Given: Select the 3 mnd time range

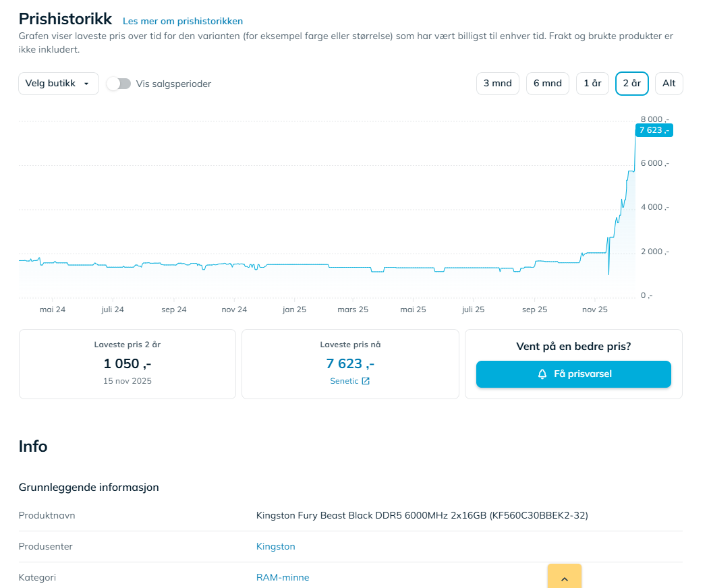Looking at the screenshot, I should pyautogui.click(x=498, y=84).
